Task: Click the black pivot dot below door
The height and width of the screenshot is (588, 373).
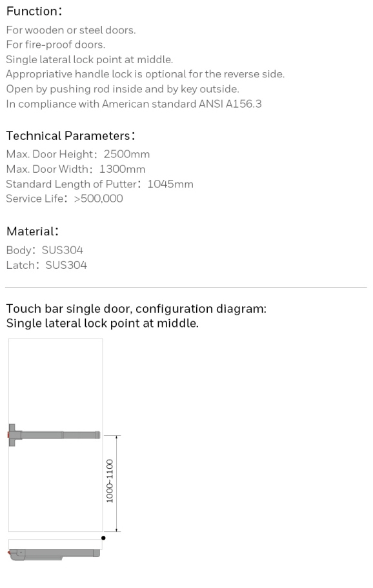Action: [103, 538]
